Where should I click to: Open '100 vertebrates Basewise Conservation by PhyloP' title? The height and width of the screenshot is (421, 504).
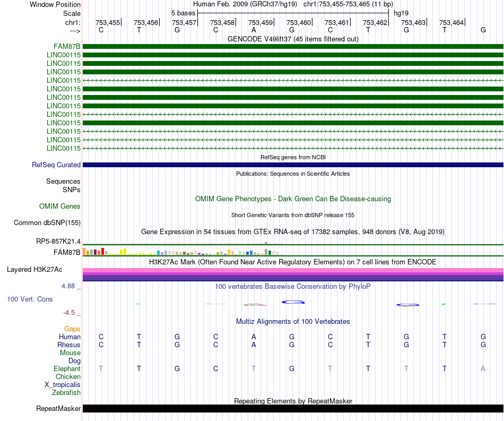(x=293, y=287)
